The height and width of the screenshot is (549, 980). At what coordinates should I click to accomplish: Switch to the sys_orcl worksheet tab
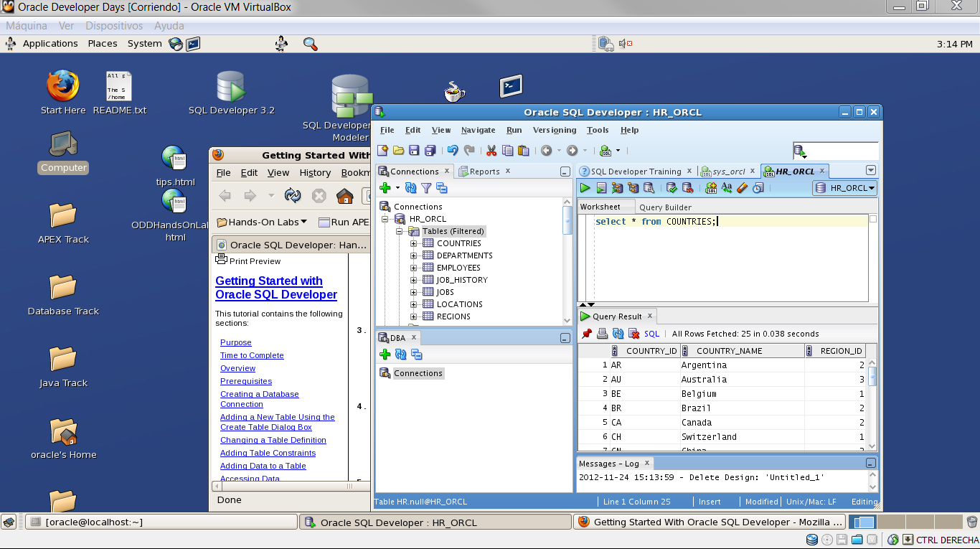728,171
